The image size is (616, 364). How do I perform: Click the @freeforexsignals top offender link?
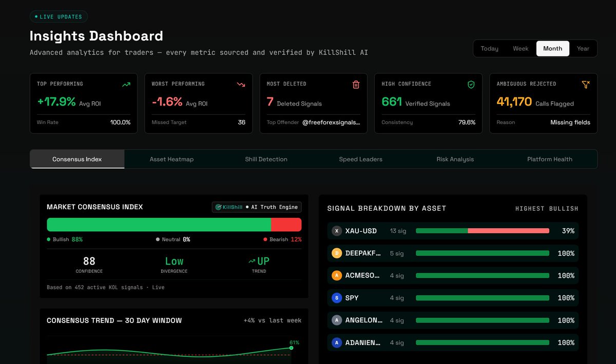coord(331,123)
